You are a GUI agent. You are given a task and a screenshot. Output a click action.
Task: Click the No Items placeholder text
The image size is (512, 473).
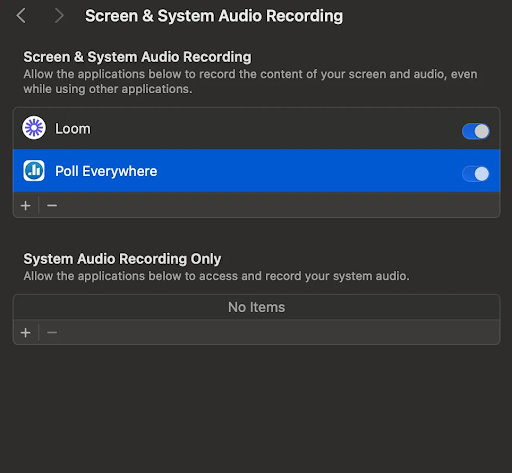coord(256,307)
